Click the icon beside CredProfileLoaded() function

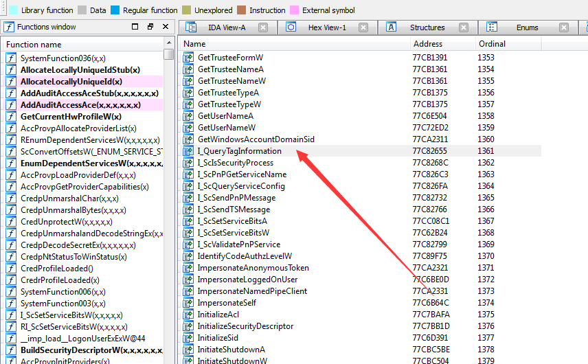(x=11, y=269)
